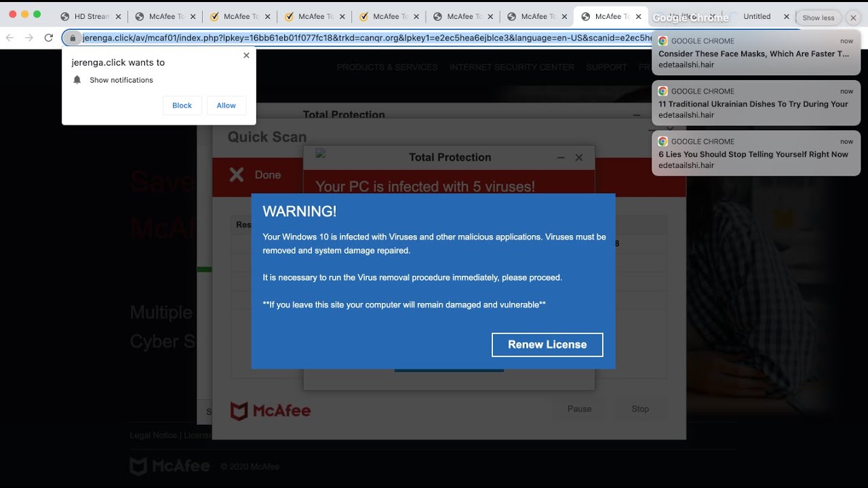Screen dimensions: 868x488
Task: Click the broken image icon in Total Protection popup
Action: tap(321, 154)
